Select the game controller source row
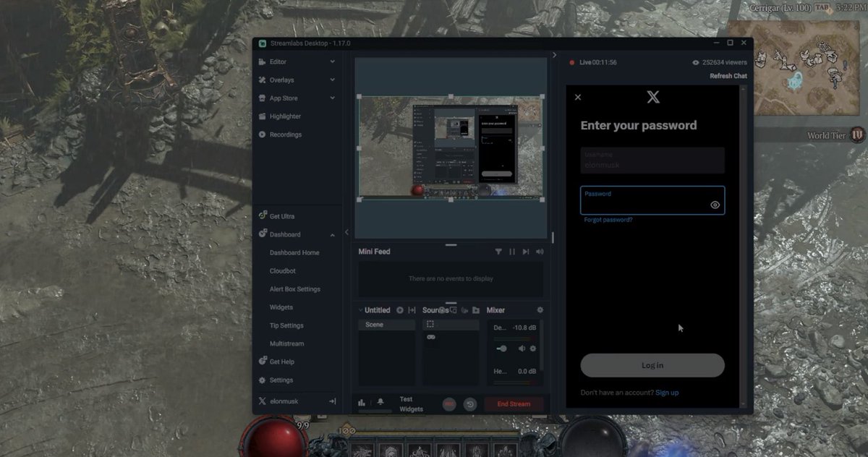Viewport: 868px width, 457px height. [451, 338]
